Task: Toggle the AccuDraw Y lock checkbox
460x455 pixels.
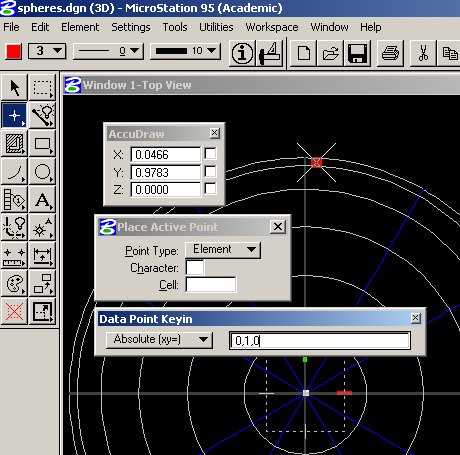Action: click(210, 172)
